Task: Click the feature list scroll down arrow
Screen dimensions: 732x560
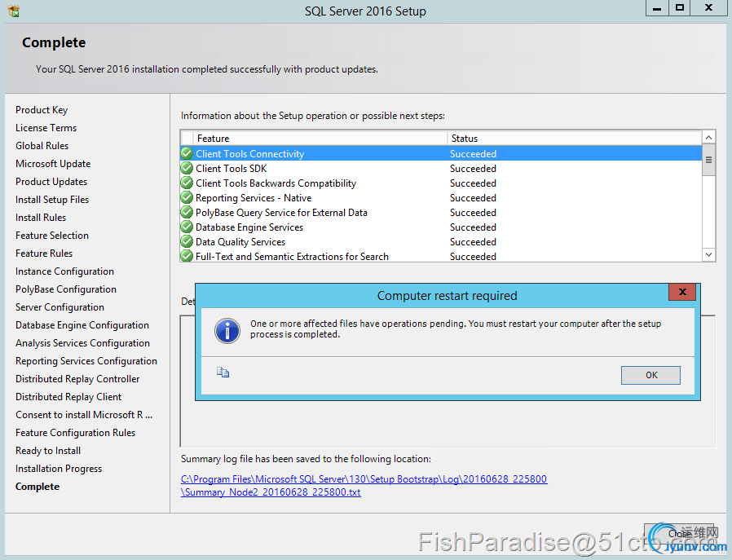Action: pyautogui.click(x=708, y=254)
